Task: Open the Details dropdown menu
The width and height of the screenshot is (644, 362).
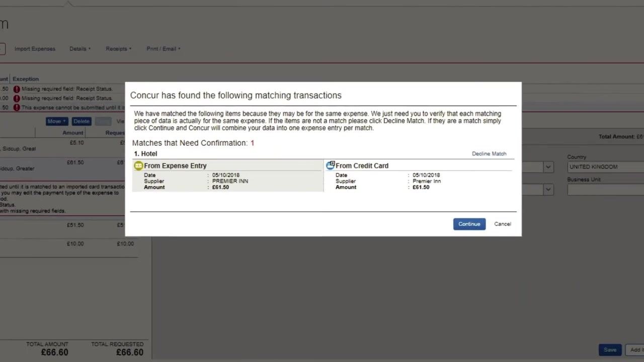Action: 80,49
